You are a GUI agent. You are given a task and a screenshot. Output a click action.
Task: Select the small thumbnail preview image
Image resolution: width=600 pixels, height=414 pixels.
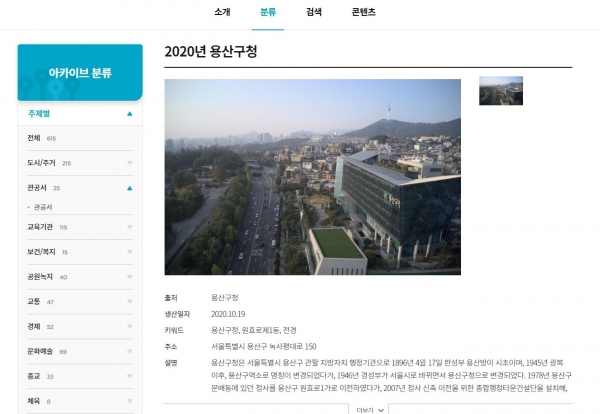coord(501,91)
